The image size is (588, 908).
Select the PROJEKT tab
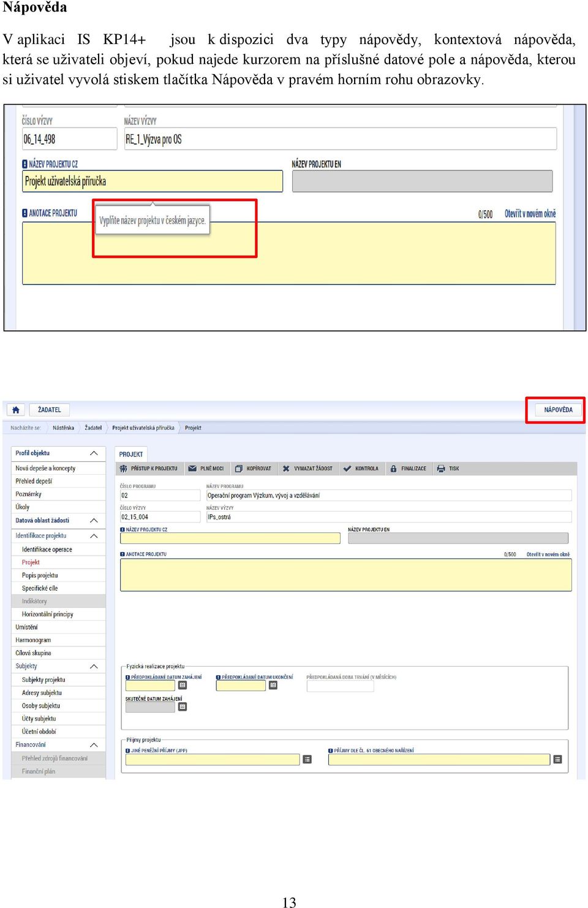(x=130, y=454)
